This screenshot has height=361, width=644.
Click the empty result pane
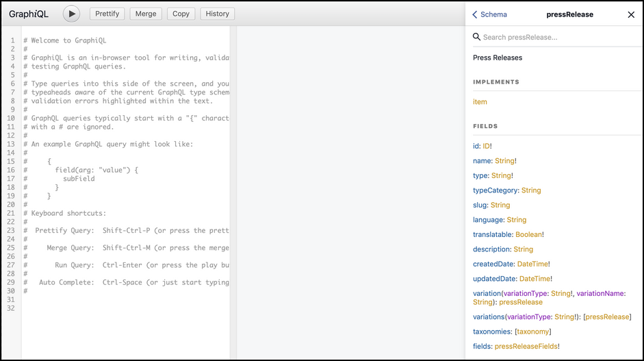pyautogui.click(x=351, y=193)
